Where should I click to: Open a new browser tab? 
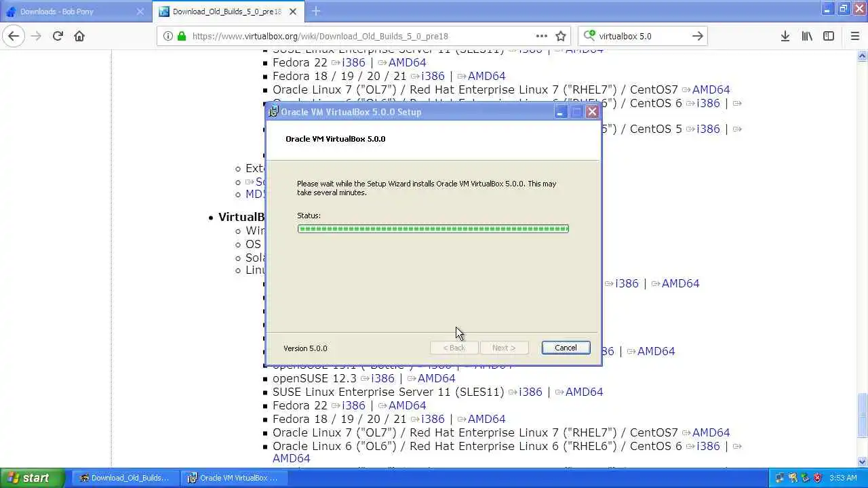click(x=316, y=11)
